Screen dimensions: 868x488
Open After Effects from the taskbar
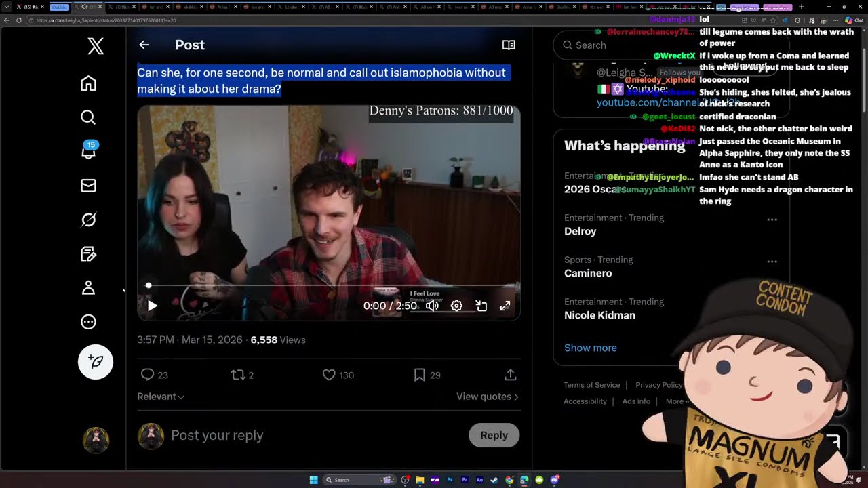(x=479, y=480)
